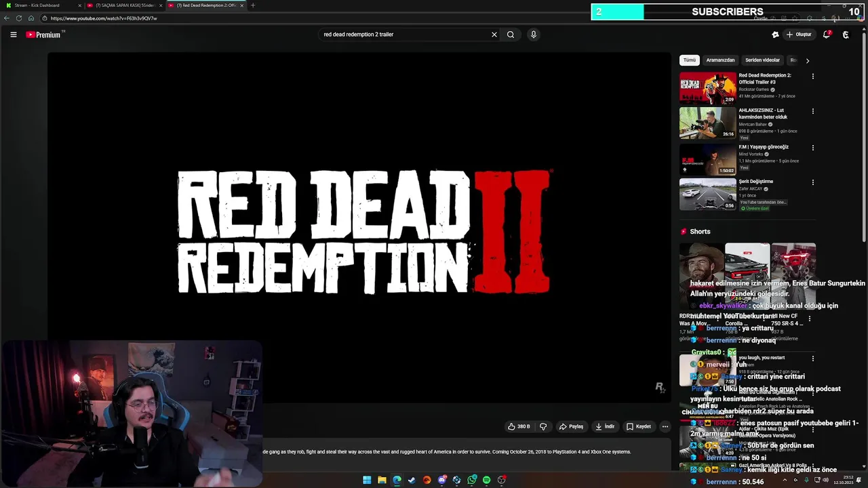Open the Windows Start menu

click(x=367, y=480)
